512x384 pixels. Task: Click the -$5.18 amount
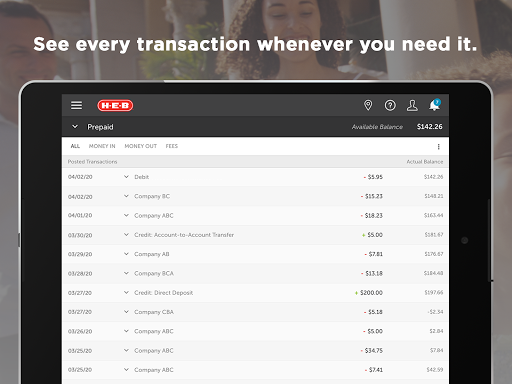click(x=373, y=312)
